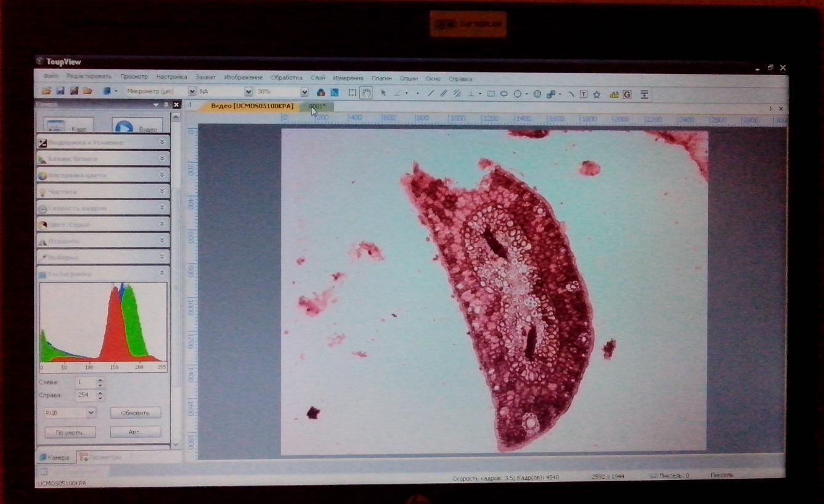Viewport: 824px width, 504px height.
Task: Click the Обновить button
Action: click(136, 413)
